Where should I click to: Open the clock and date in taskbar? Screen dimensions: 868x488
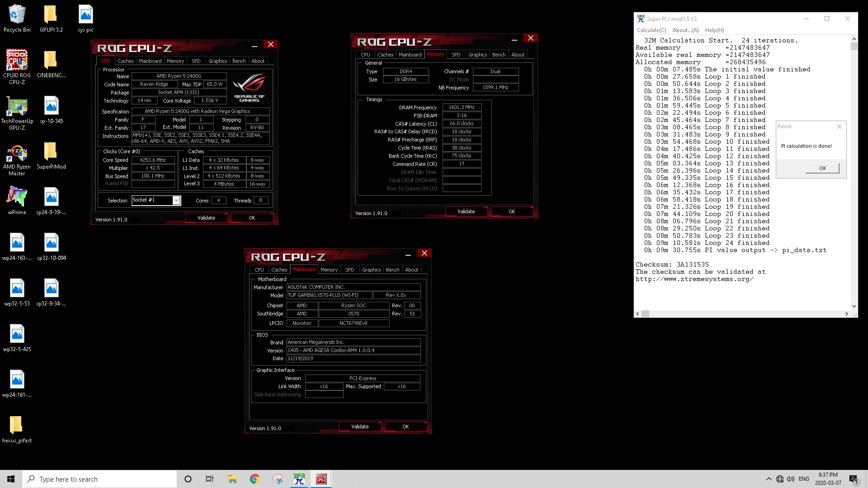point(828,479)
